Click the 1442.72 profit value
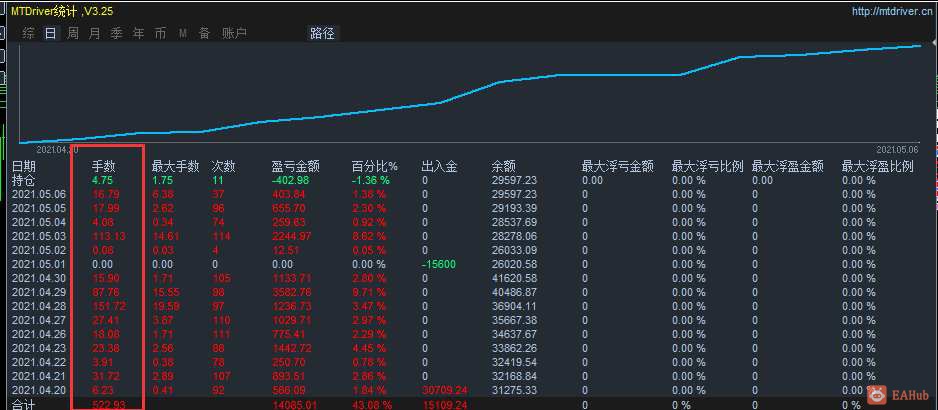The width and height of the screenshot is (938, 410). pyautogui.click(x=291, y=348)
